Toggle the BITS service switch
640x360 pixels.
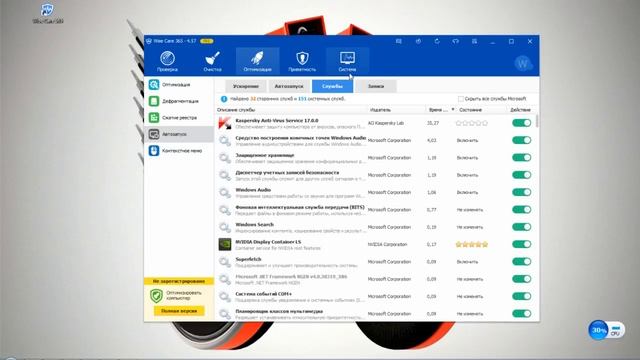[x=522, y=209]
